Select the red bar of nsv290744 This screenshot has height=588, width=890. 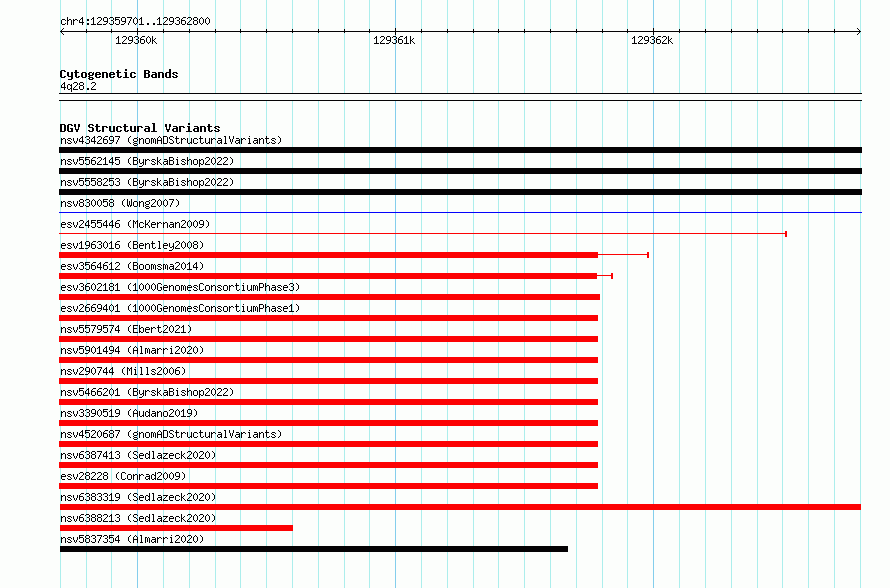tap(328, 381)
